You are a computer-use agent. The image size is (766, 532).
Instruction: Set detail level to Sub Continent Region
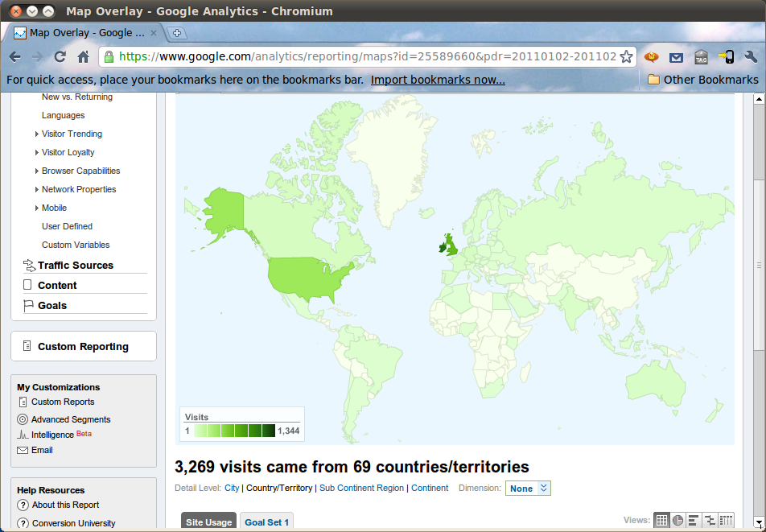tap(361, 488)
